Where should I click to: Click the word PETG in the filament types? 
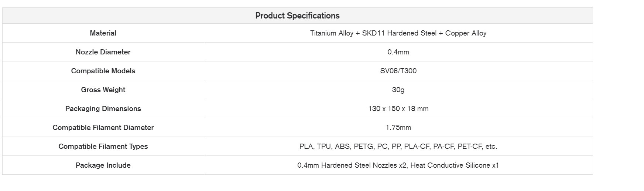click(363, 147)
